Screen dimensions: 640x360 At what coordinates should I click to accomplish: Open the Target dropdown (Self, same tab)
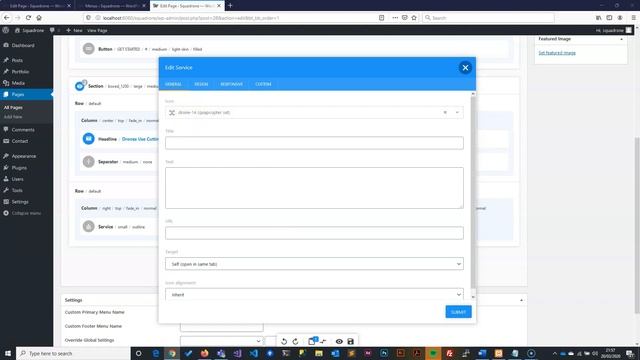(314, 264)
